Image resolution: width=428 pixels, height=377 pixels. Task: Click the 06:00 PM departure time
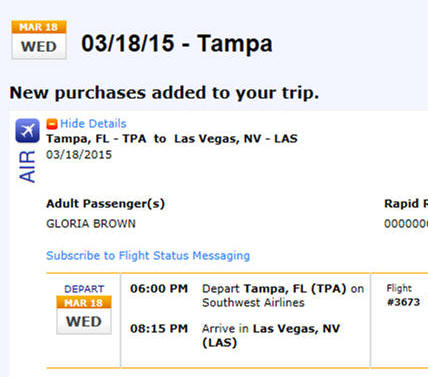point(159,288)
